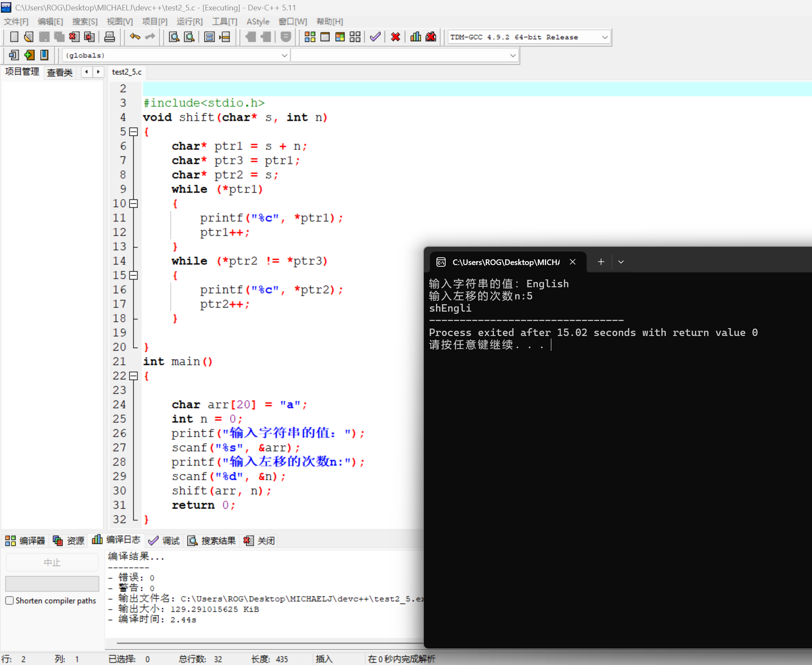Click the 中止 abort button
This screenshot has width=812, height=665.
tap(52, 562)
